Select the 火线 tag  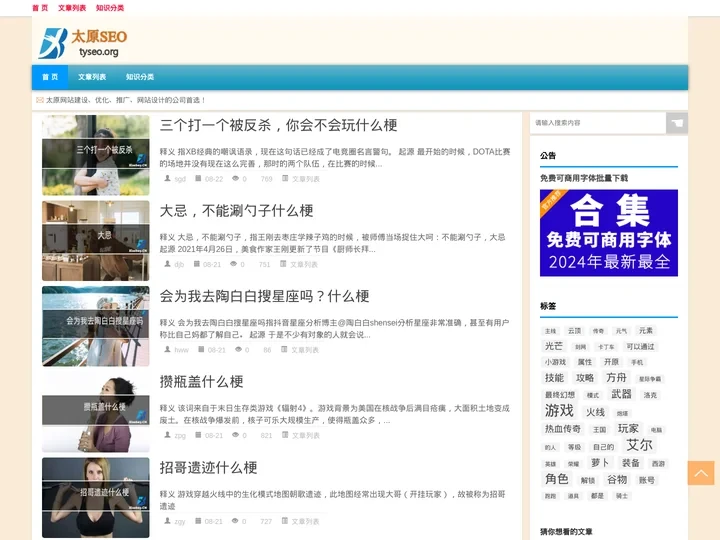click(x=595, y=412)
